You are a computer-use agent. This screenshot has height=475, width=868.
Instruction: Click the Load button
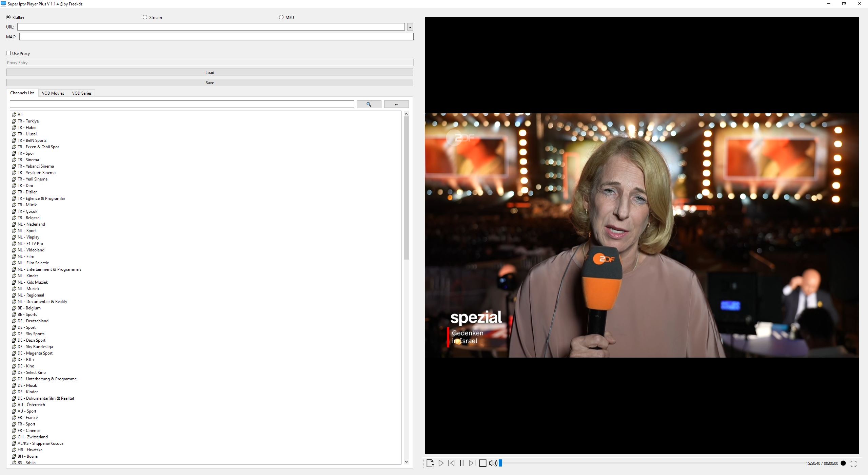(210, 72)
